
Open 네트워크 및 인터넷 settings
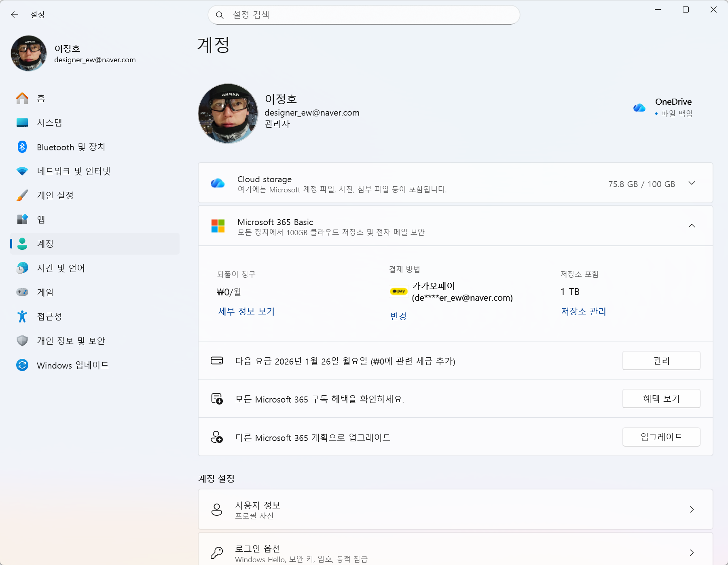95,171
